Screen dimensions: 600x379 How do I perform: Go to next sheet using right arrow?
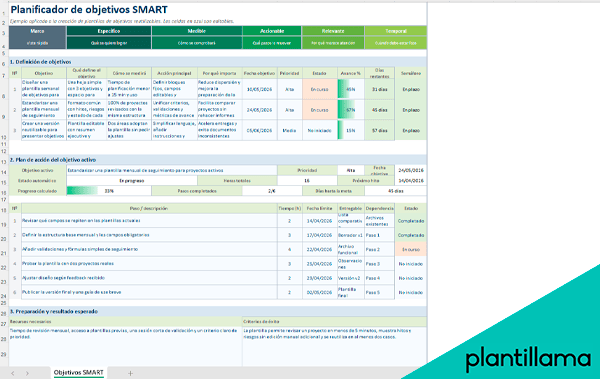(27, 373)
